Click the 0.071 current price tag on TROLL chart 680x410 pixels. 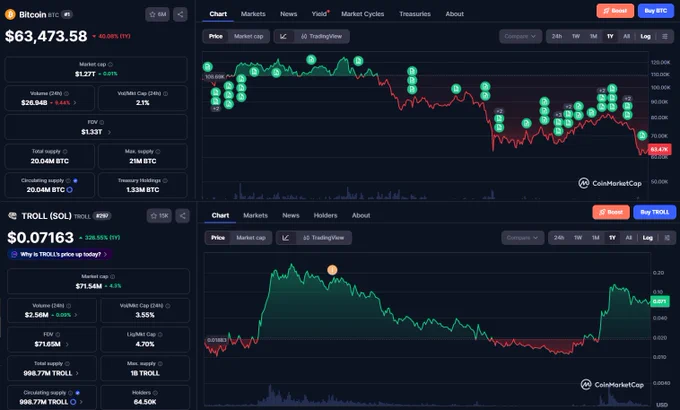(660, 301)
